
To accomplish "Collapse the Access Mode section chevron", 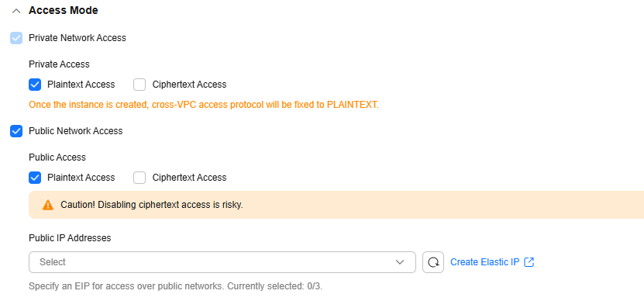I will [x=16, y=11].
